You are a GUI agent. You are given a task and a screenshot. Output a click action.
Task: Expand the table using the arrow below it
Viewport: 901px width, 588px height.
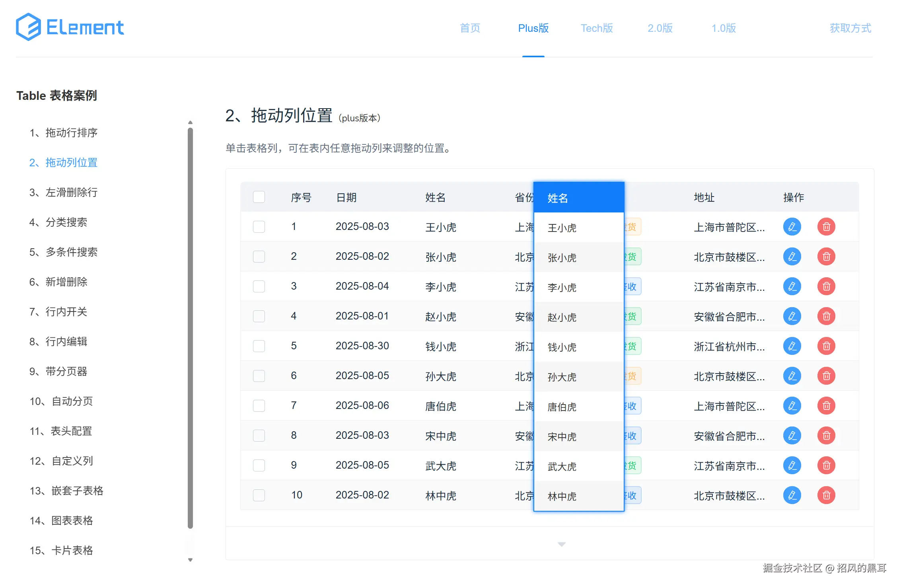[561, 544]
